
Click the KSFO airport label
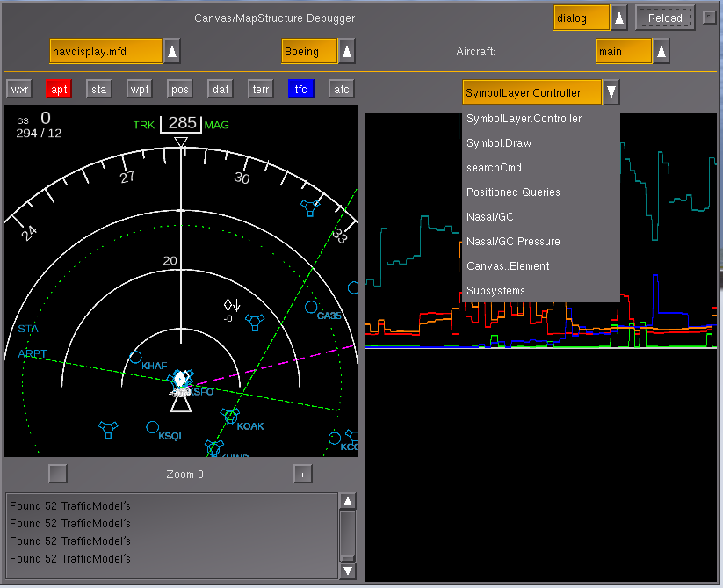pyautogui.click(x=202, y=391)
